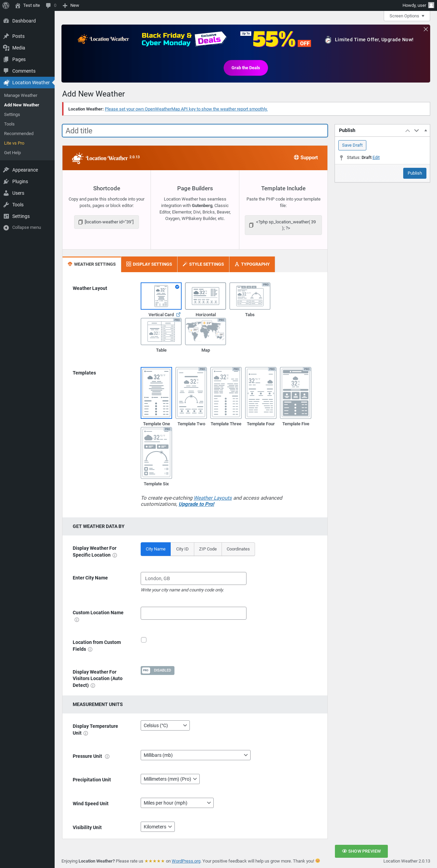Click the Media icon in sidebar
Screen dimensions: 437x868
coord(6,48)
